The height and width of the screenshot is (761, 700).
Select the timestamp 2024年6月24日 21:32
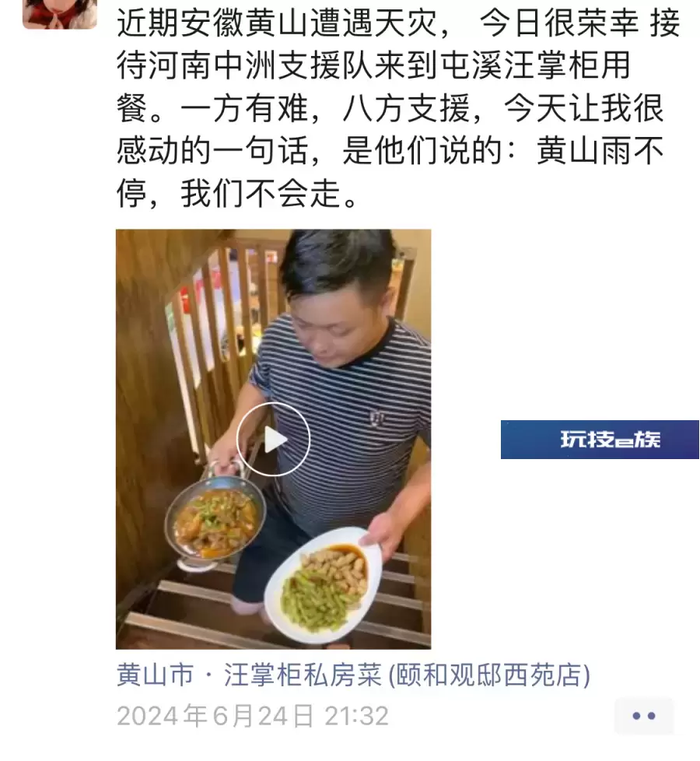tap(253, 717)
